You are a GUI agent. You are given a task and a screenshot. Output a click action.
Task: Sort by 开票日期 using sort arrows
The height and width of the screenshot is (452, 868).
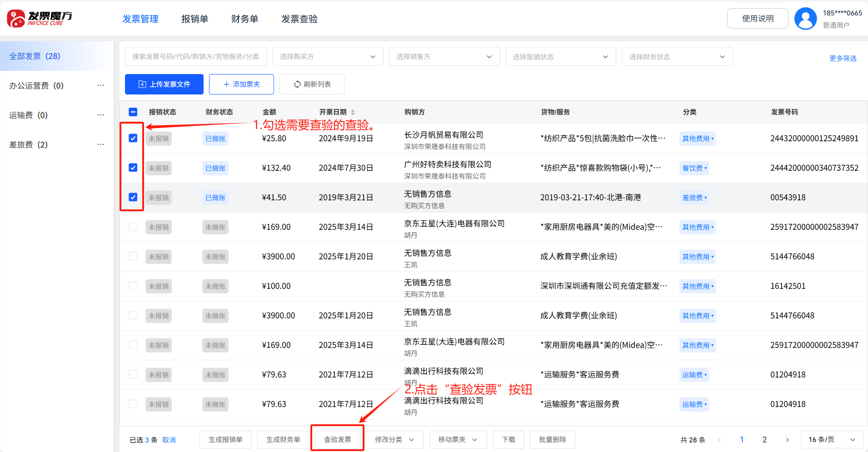pyautogui.click(x=353, y=112)
